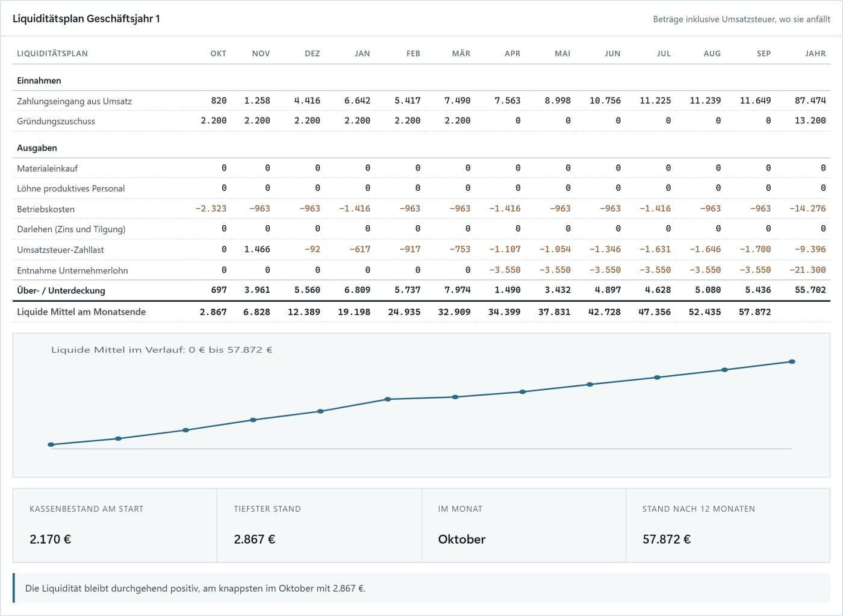
Task: Click the Über- / Unterdeckung row label
Action: [61, 290]
